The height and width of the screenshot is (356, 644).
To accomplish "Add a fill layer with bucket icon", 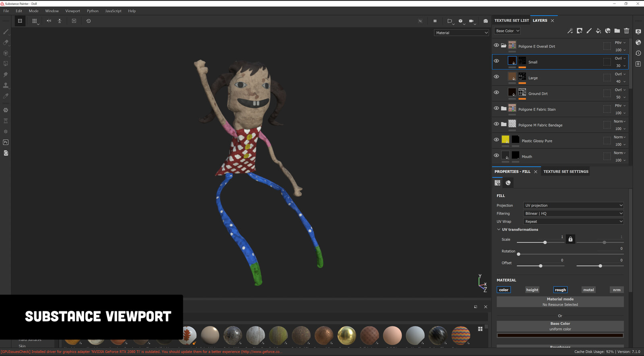I will click(598, 31).
